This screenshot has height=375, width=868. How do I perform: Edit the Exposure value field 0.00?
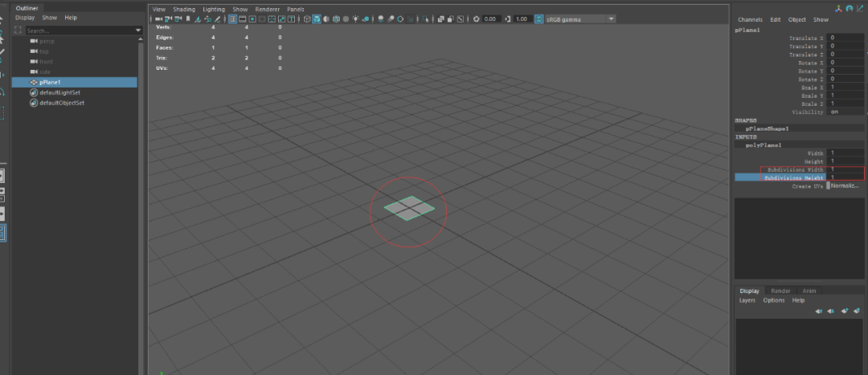pyautogui.click(x=491, y=18)
